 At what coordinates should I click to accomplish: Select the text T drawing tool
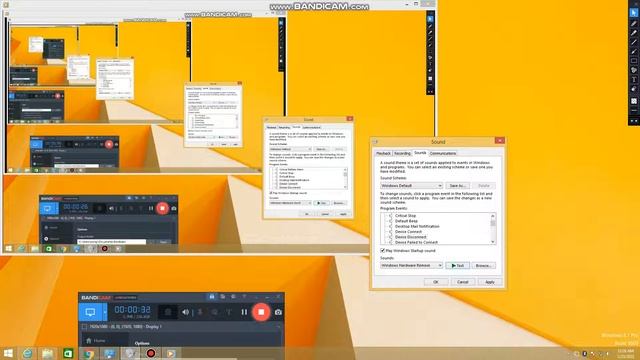(x=633, y=80)
